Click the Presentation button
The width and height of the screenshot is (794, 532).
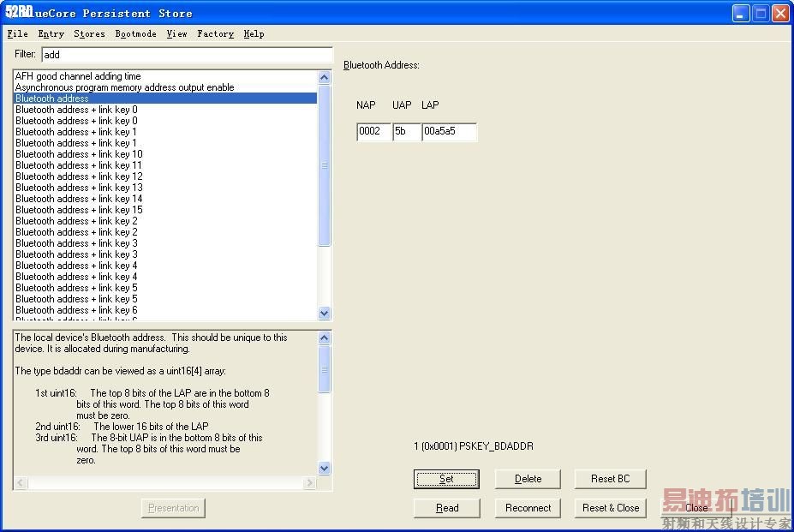pyautogui.click(x=173, y=508)
